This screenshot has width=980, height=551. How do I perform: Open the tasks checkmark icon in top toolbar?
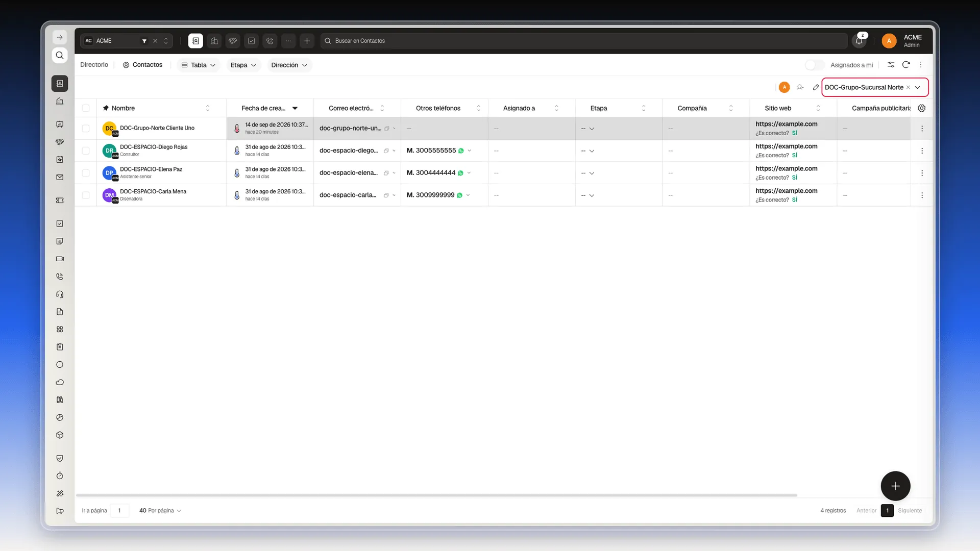(x=252, y=41)
